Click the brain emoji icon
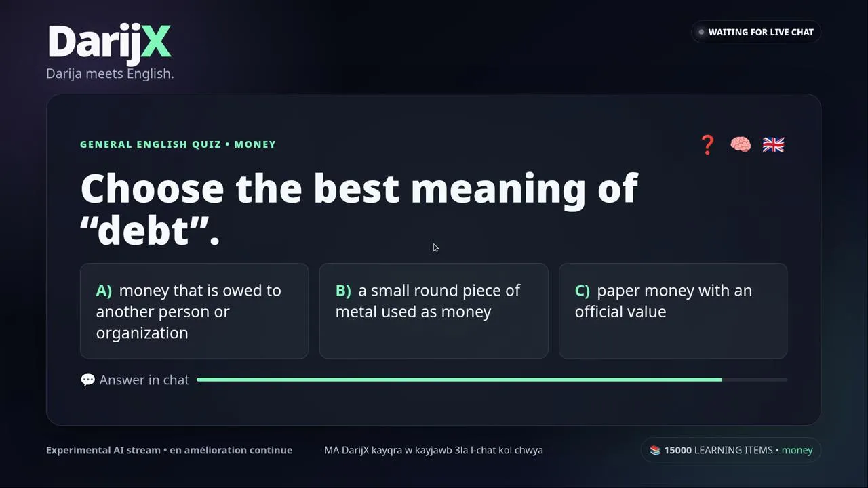868x488 pixels. (741, 144)
